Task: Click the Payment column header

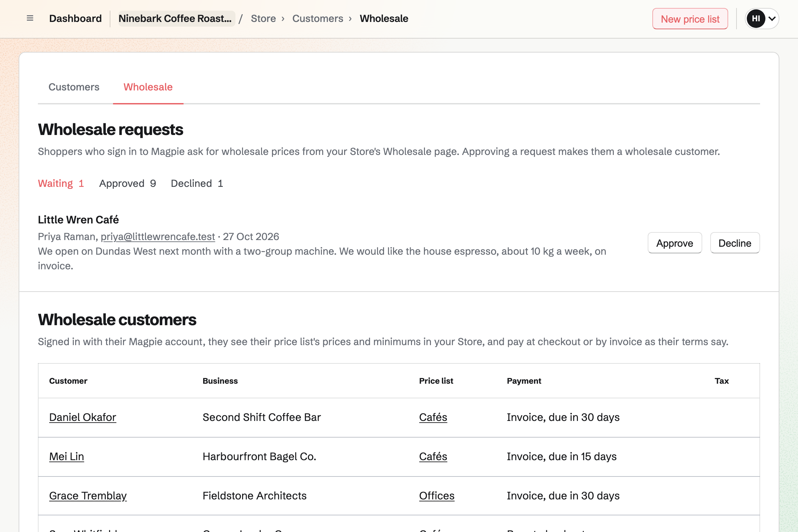Action: (x=524, y=381)
